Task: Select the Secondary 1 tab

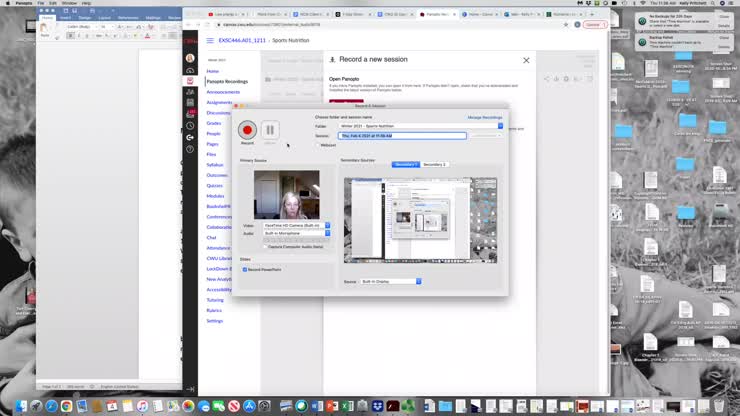Action: click(406, 164)
